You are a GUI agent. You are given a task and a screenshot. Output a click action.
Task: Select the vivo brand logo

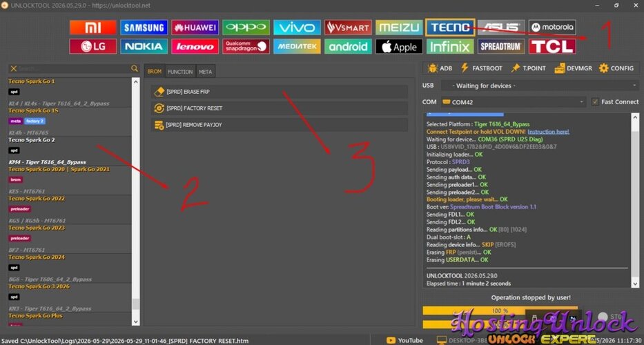297,28
